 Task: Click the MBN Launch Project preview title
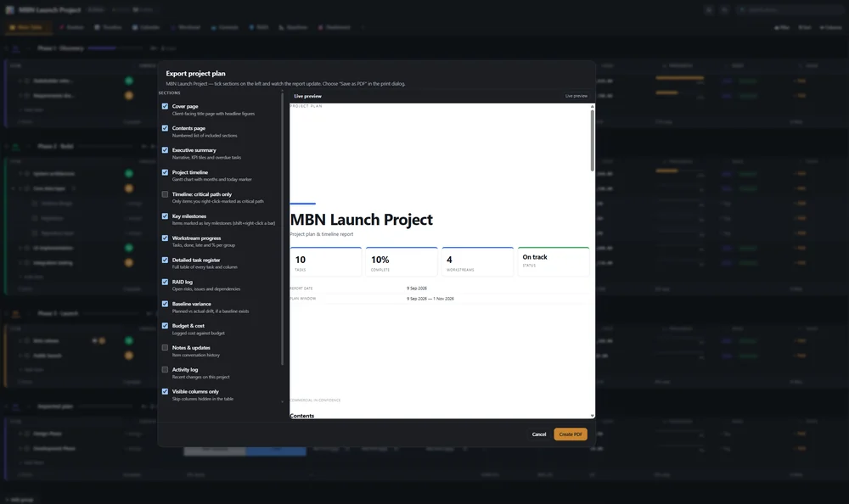pos(361,219)
